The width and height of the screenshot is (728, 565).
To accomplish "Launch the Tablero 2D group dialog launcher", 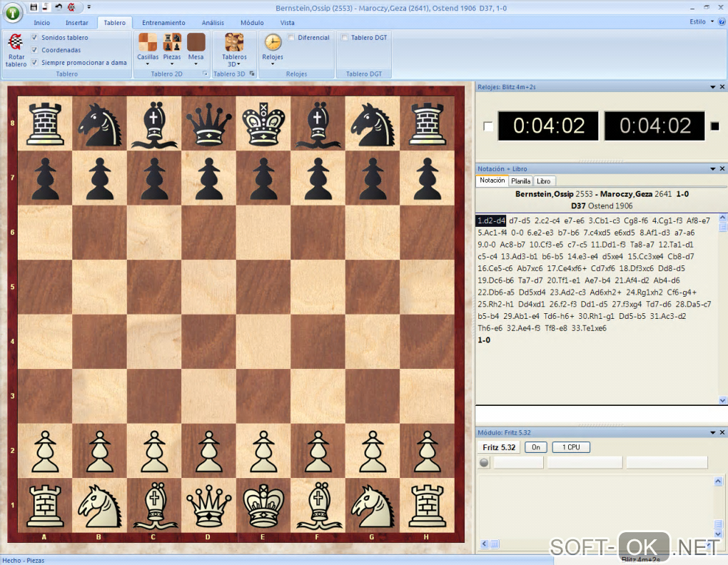I will pos(205,73).
